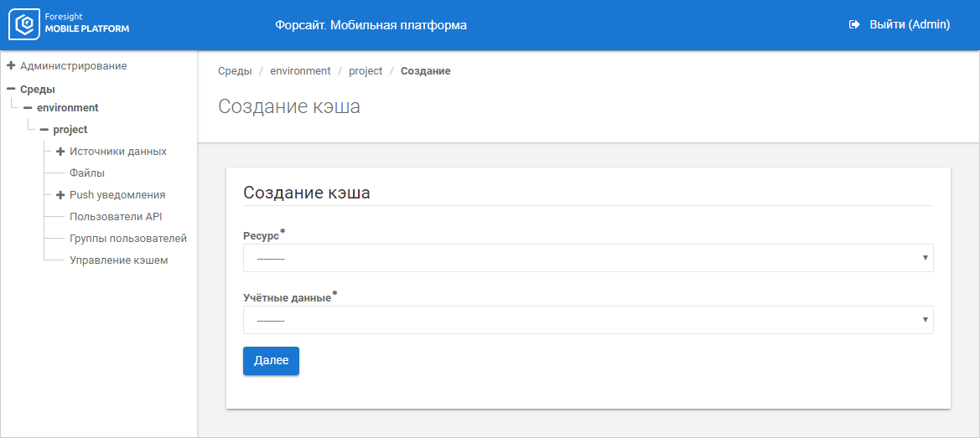Log out via Выйти (Admin)
The image size is (980, 438).
point(909,25)
